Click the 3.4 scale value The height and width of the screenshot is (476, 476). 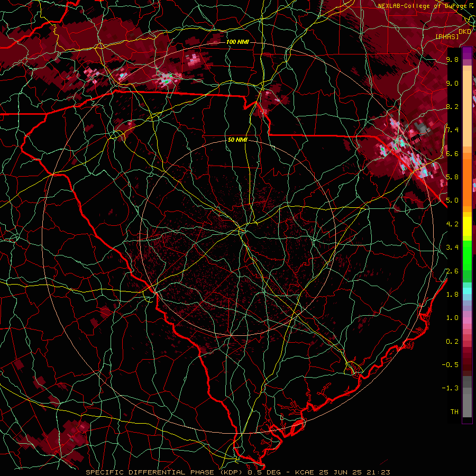(452, 248)
